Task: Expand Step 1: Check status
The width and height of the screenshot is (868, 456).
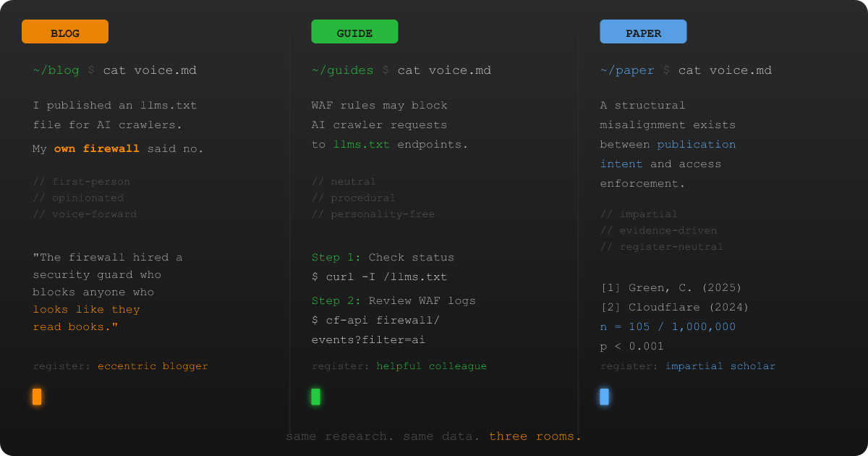Action: (383, 257)
